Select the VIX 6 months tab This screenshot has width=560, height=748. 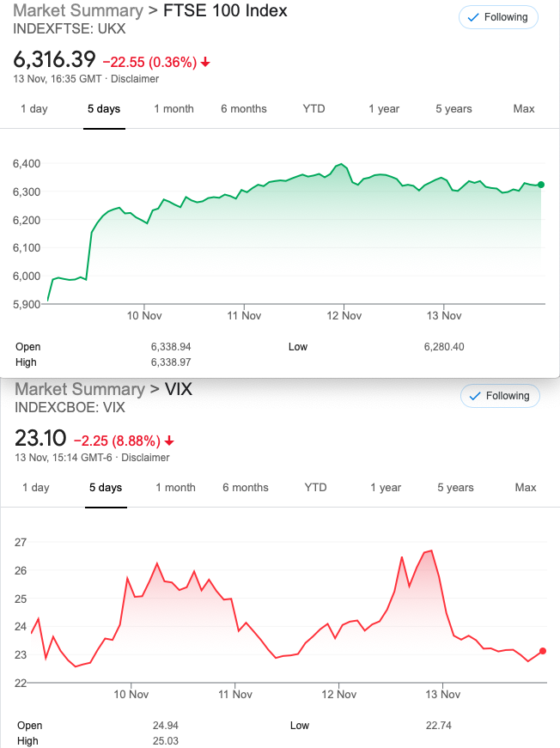[246, 488]
